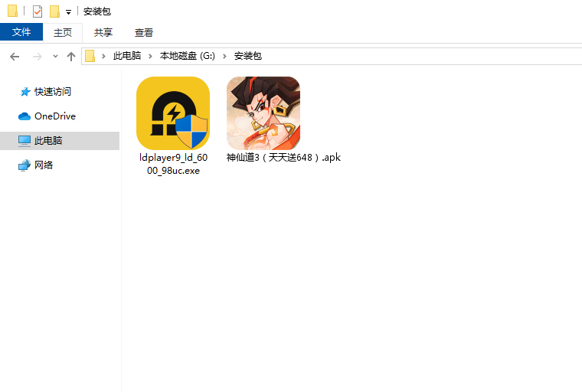Screen dimensions: 582x392
Task: Go back using the Back arrow
Action: pos(15,57)
